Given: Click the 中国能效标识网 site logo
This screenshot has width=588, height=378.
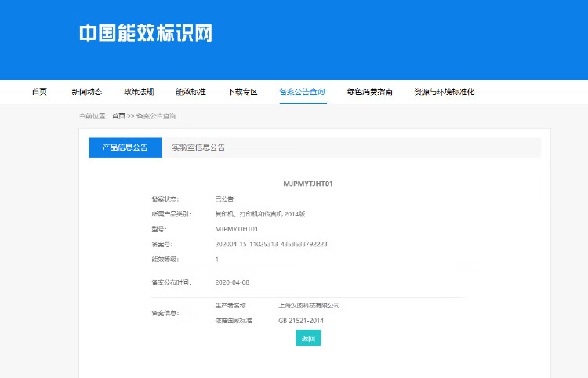Looking at the screenshot, I should [145, 33].
